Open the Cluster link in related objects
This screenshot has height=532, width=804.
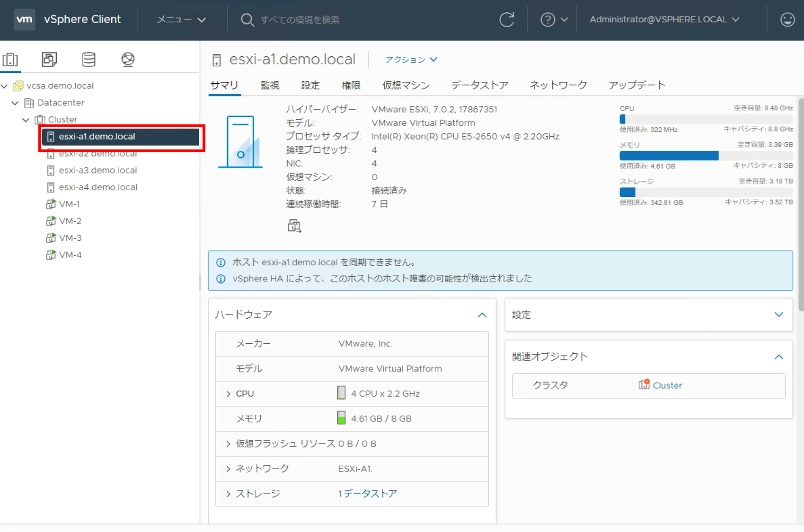pyautogui.click(x=667, y=385)
